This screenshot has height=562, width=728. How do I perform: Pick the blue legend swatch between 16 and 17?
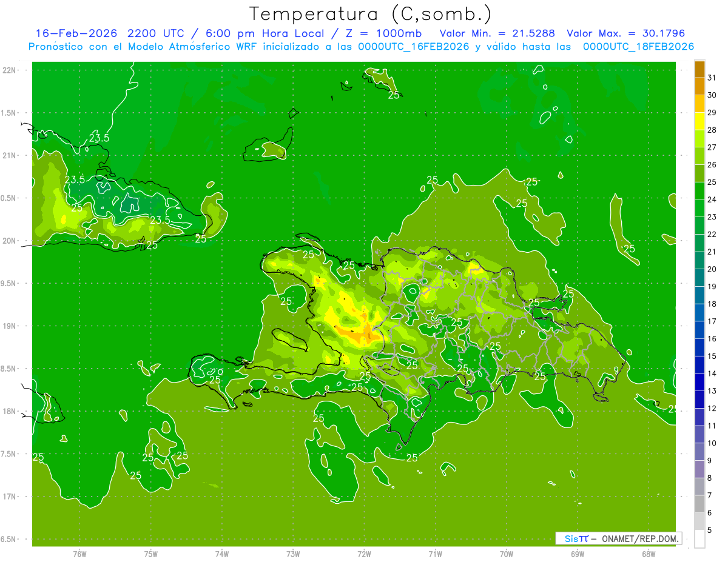tap(699, 330)
